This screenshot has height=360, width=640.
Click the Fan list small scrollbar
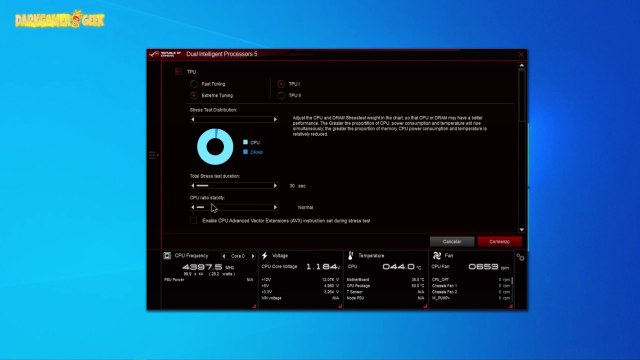[512, 281]
